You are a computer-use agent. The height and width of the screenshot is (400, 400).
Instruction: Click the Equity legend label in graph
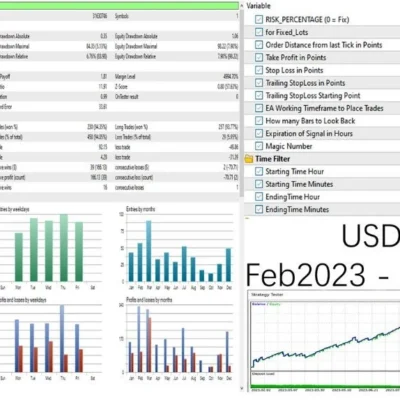[275, 304]
